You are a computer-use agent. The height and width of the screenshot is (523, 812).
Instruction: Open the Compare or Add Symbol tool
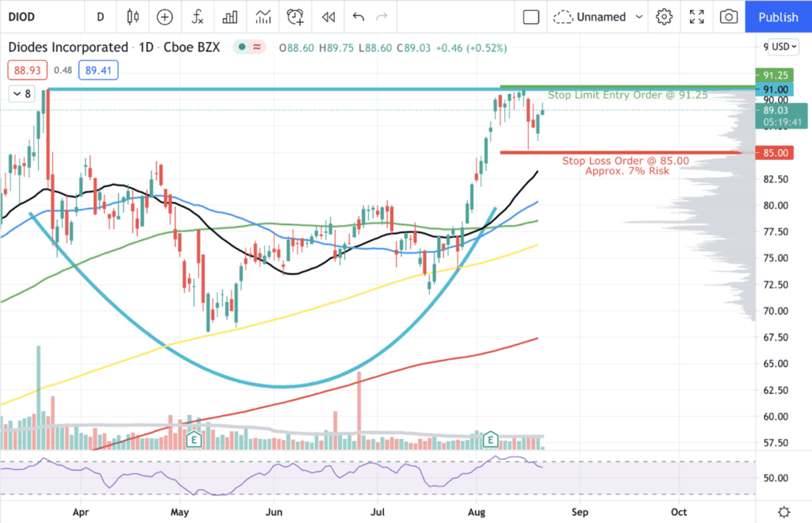[164, 17]
